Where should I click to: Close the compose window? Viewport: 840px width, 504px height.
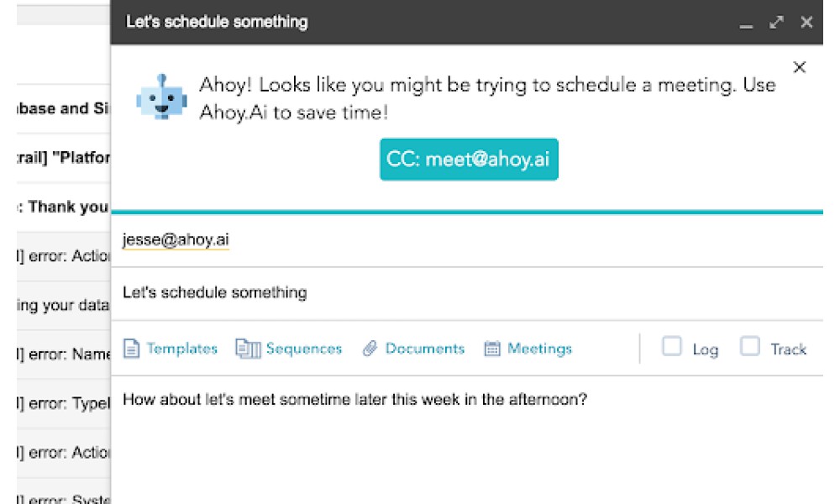tap(806, 22)
